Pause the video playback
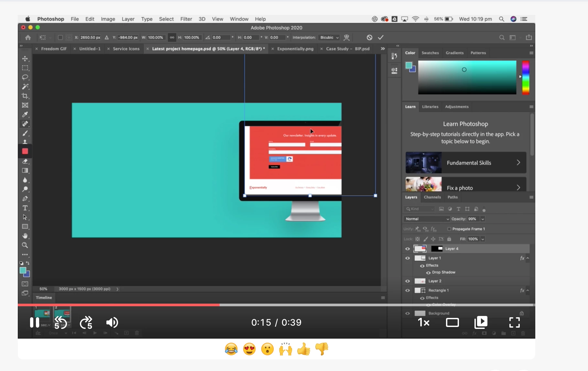 coord(35,322)
